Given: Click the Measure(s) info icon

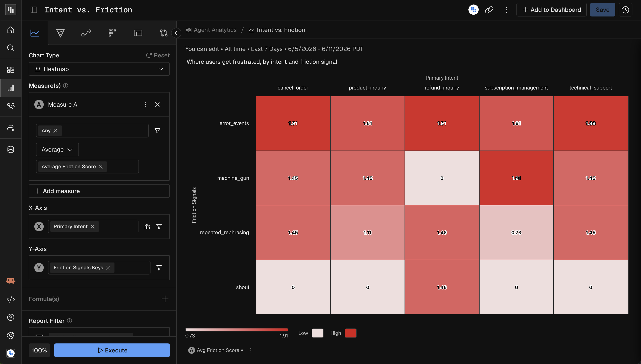Looking at the screenshot, I should pos(66,86).
